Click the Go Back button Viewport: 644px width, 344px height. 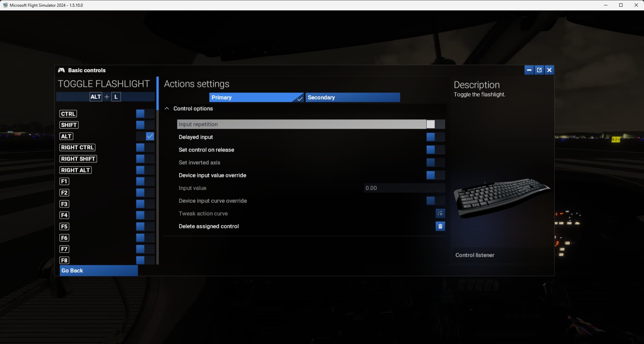99,271
